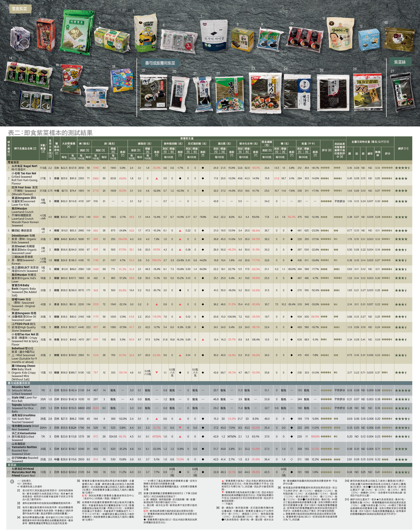Select product name 白子 Shirako Roasted Seaweed
Image resolution: width=420 pixels, height=530 pixels.
25,459
